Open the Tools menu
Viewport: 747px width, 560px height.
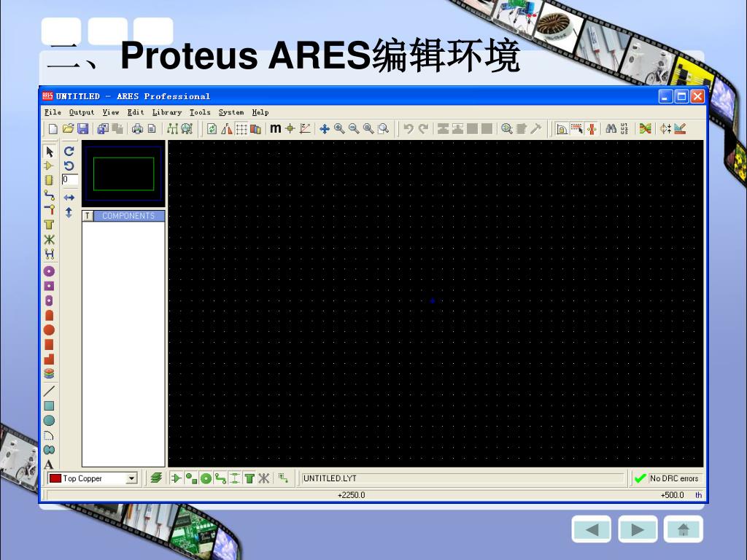(x=200, y=112)
